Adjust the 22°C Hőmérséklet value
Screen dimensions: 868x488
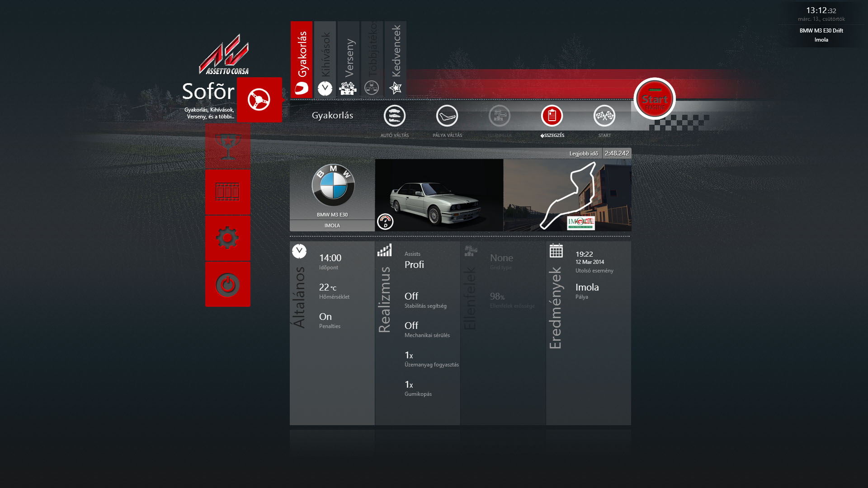click(327, 287)
